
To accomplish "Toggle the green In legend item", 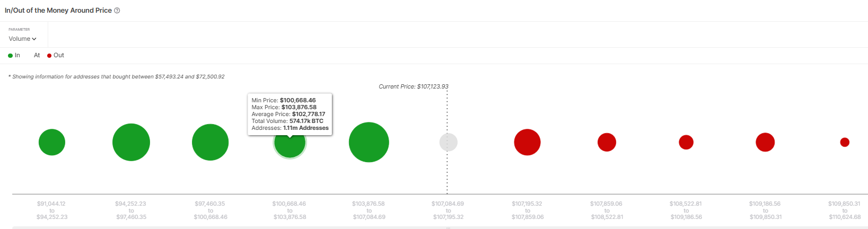I will [x=14, y=55].
